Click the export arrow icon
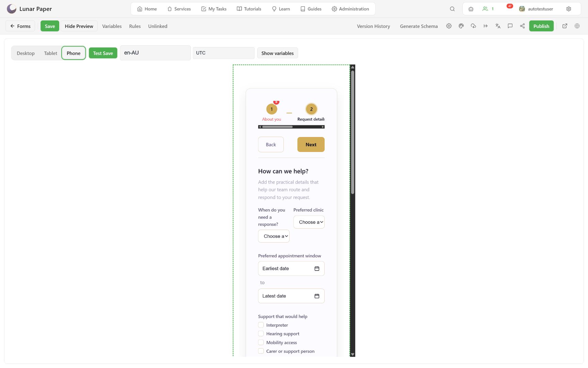Viewport: 588px width, 368px height. [486, 26]
